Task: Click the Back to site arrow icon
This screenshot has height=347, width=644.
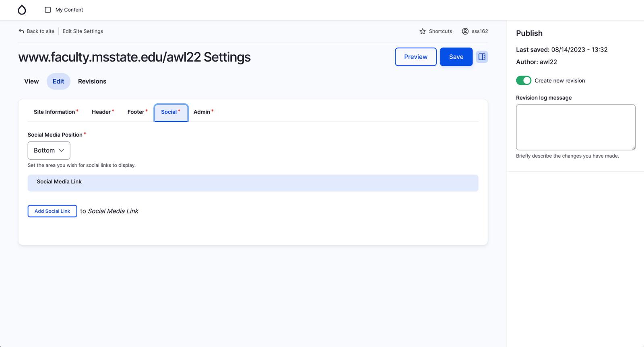Action: click(x=21, y=31)
